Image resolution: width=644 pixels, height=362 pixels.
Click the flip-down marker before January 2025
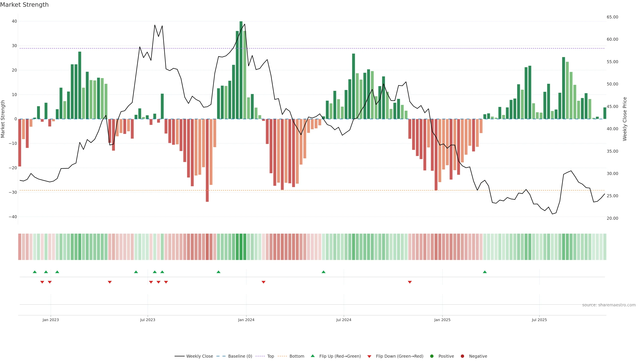click(x=410, y=282)
